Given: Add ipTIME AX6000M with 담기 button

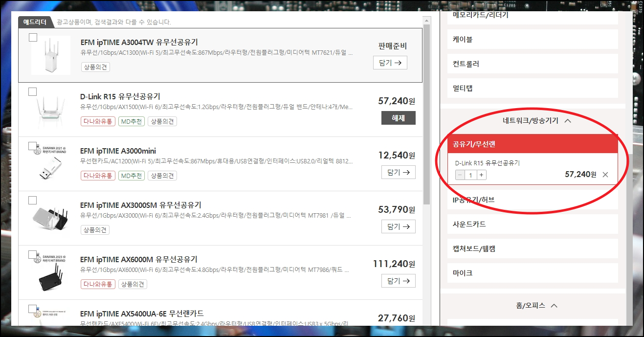Looking at the screenshot, I should tap(399, 281).
